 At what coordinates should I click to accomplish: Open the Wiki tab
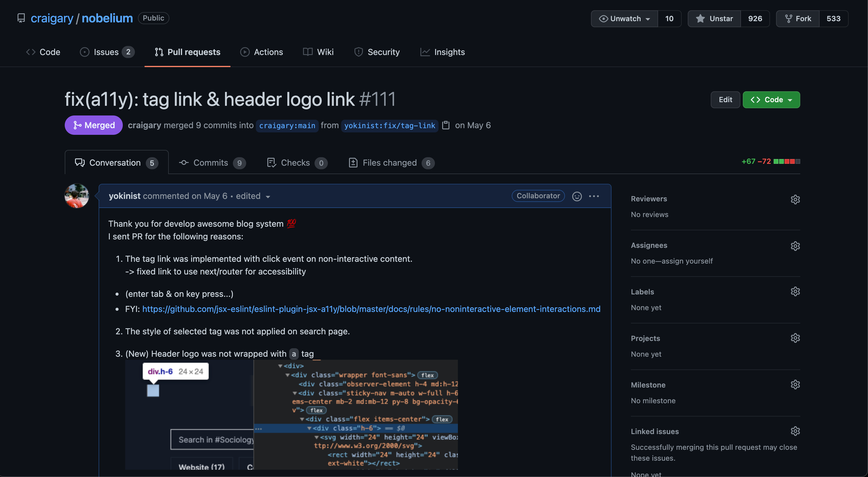point(318,52)
